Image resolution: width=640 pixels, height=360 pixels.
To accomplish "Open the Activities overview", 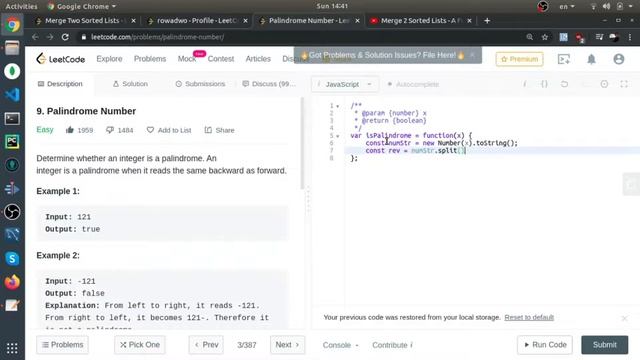I will click(x=21, y=7).
